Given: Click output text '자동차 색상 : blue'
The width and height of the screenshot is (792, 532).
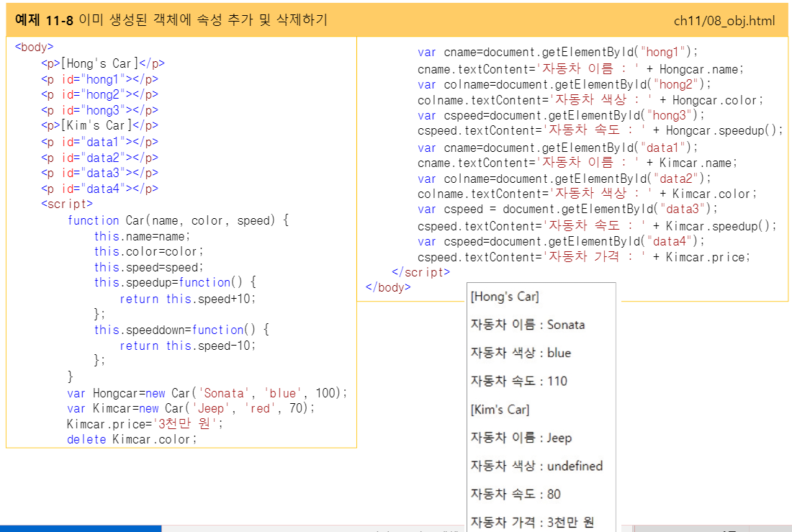Looking at the screenshot, I should tap(521, 353).
